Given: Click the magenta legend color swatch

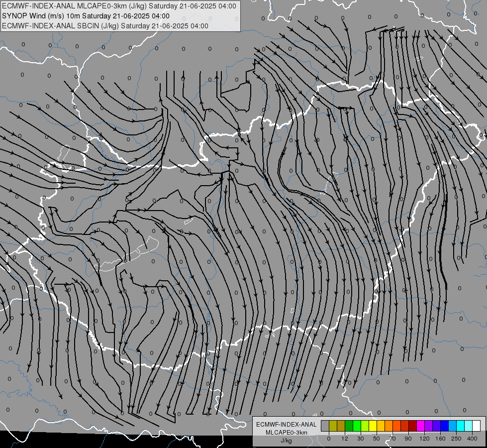Looking at the screenshot, I should coord(420,426).
